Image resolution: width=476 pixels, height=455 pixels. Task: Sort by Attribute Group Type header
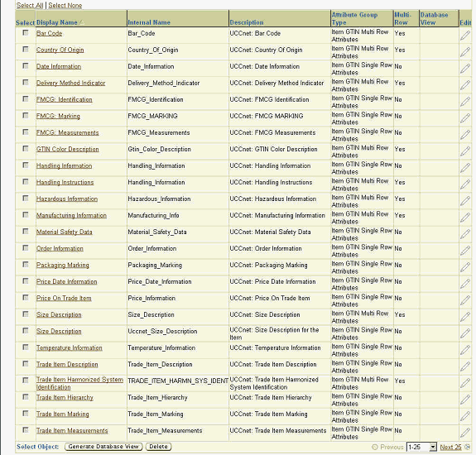pos(354,18)
